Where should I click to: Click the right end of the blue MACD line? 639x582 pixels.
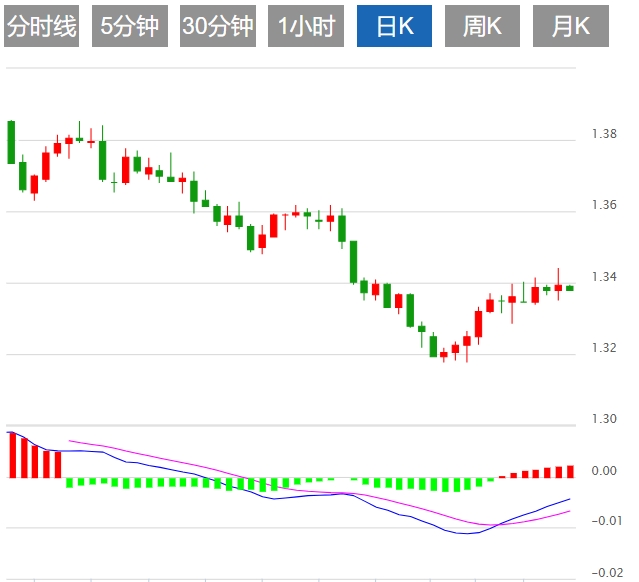[569, 499]
